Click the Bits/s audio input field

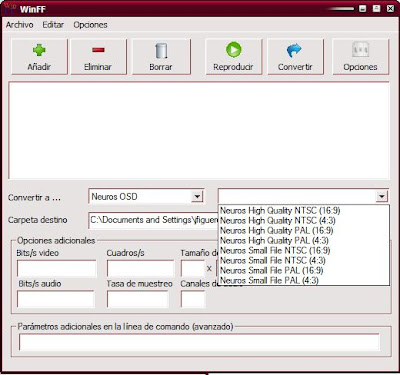[56, 299]
